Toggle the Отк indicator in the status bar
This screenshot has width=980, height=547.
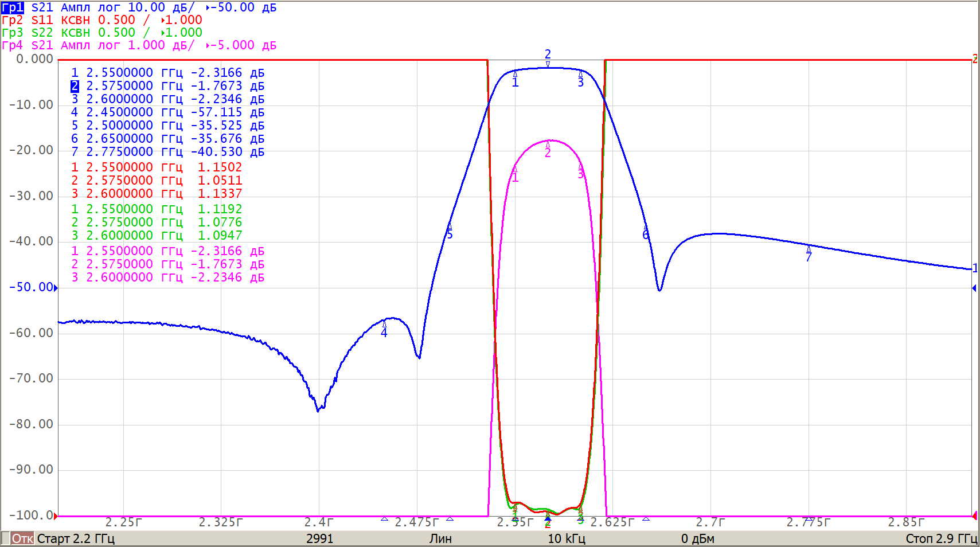click(x=22, y=538)
